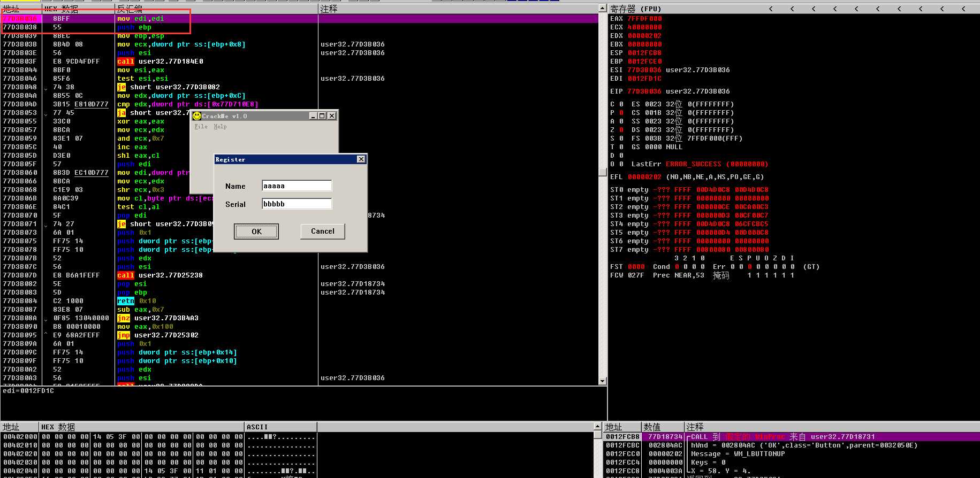The height and width of the screenshot is (478, 980).
Task: Click address 77D3B04A in the disassembly
Action: tap(20, 96)
